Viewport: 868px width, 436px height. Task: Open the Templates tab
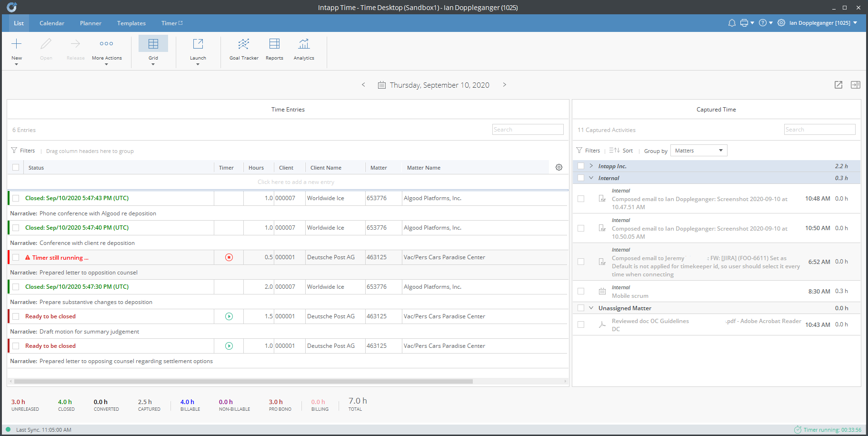(131, 23)
